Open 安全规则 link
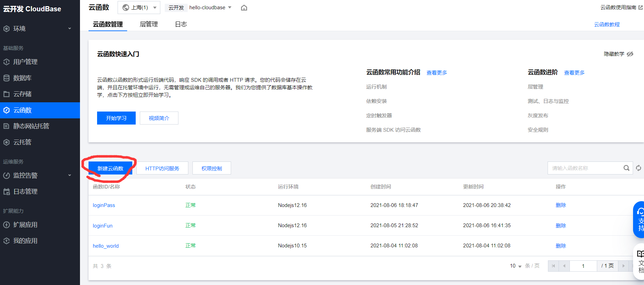The image size is (644, 285). coord(538,130)
